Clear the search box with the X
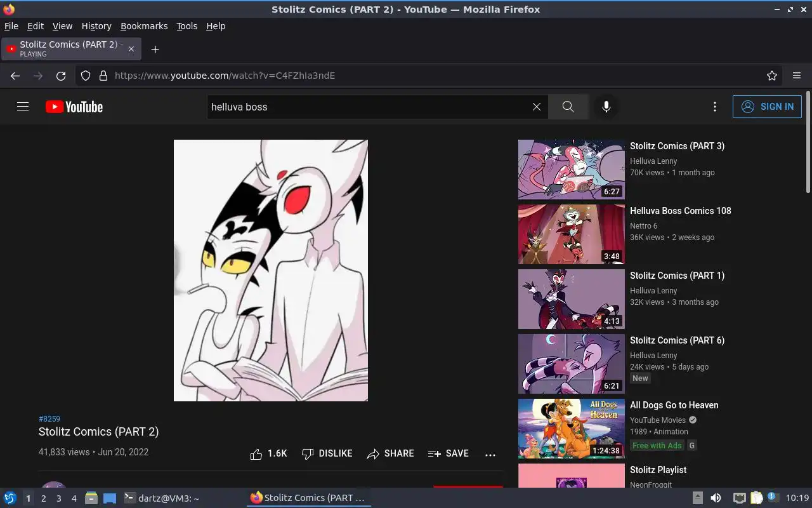Image resolution: width=812 pixels, height=508 pixels. (537, 107)
